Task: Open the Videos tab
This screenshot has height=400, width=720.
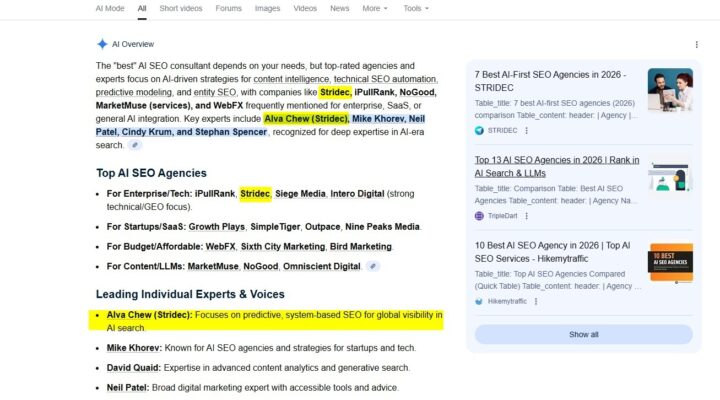Action: (x=305, y=8)
